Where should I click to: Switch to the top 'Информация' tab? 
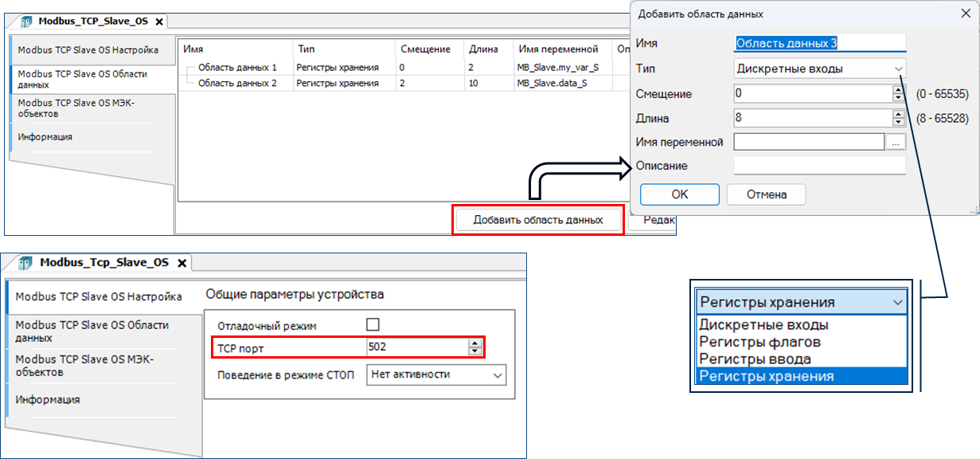coord(45,137)
